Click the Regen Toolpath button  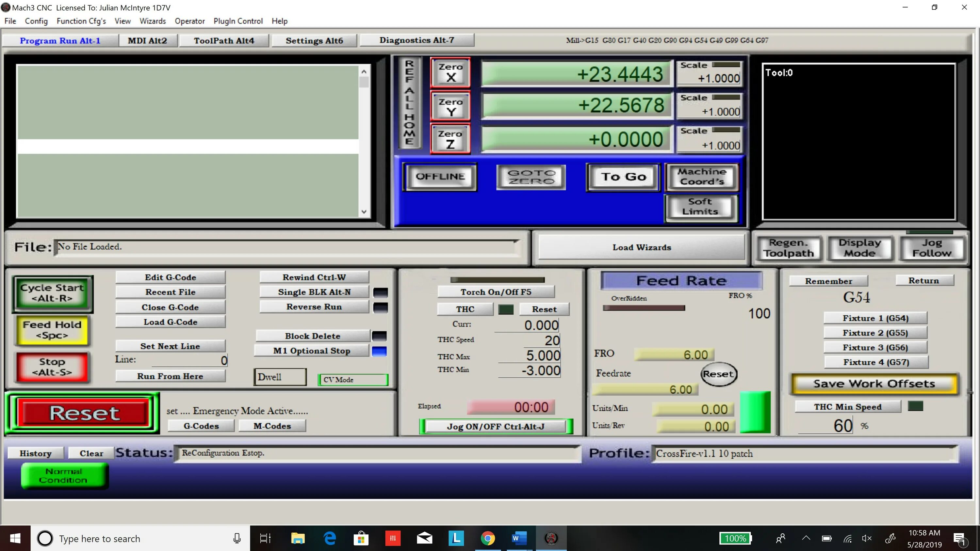point(789,247)
